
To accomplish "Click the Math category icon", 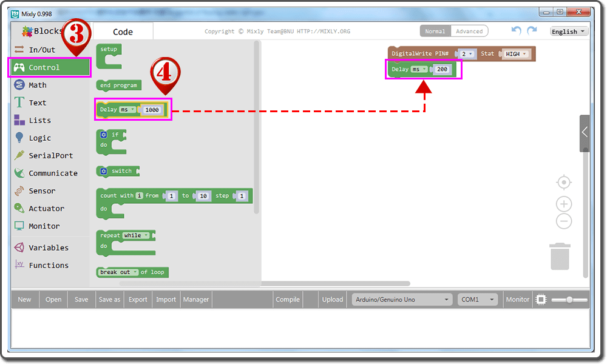I will tap(19, 85).
